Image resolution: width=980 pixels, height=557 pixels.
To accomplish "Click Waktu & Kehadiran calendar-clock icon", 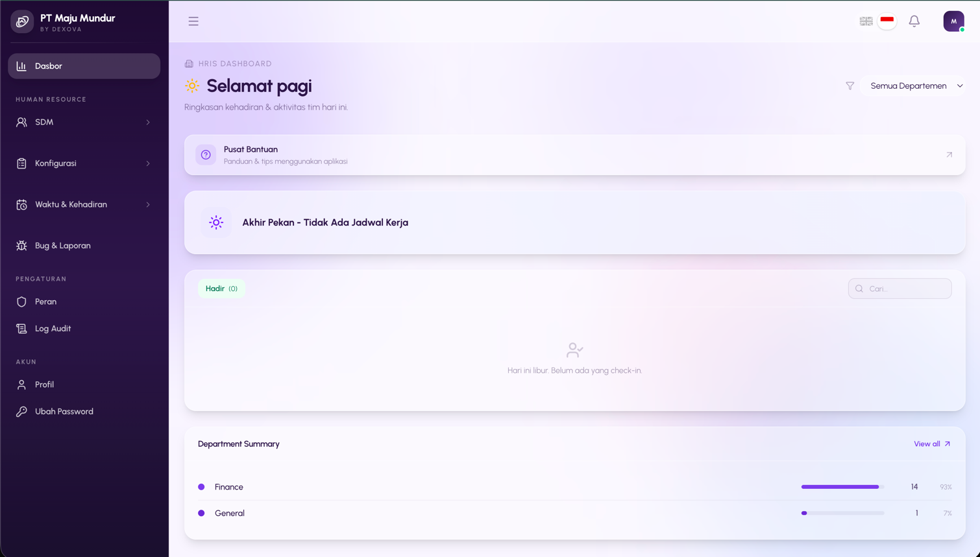I will 21,204.
